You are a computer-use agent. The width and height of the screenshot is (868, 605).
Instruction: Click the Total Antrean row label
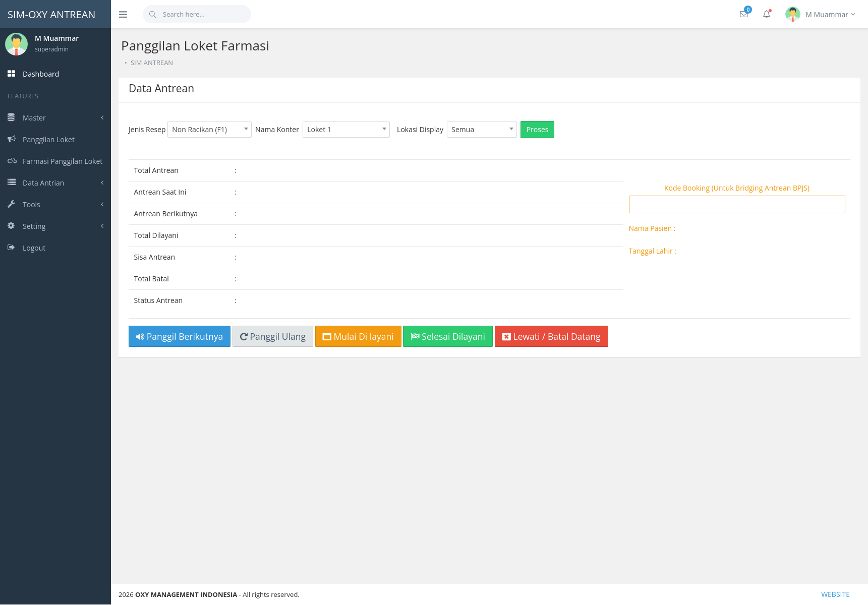[156, 170]
